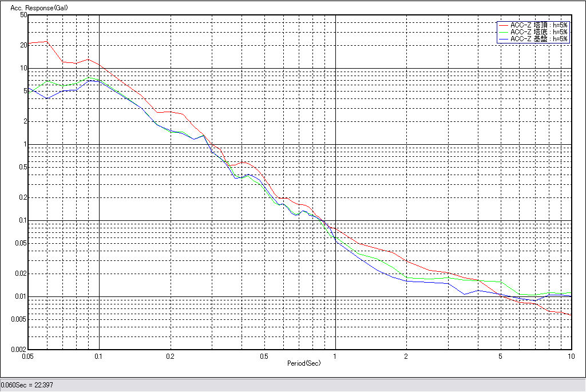The image size is (586, 392).
Task: Select the ACC-Z 基盤 h=5% legend label
Action: pyautogui.click(x=539, y=39)
